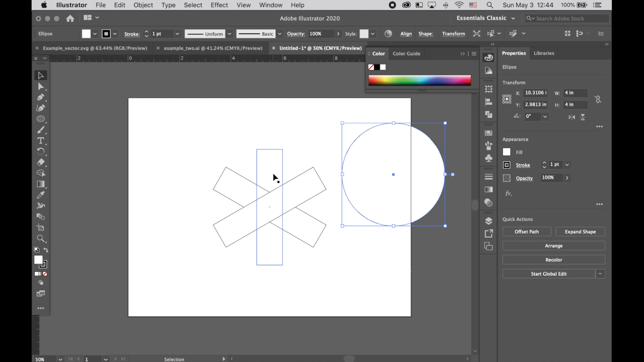Viewport: 644px width, 362px height.
Task: Activate the Direct Selection tool
Action: point(41,87)
